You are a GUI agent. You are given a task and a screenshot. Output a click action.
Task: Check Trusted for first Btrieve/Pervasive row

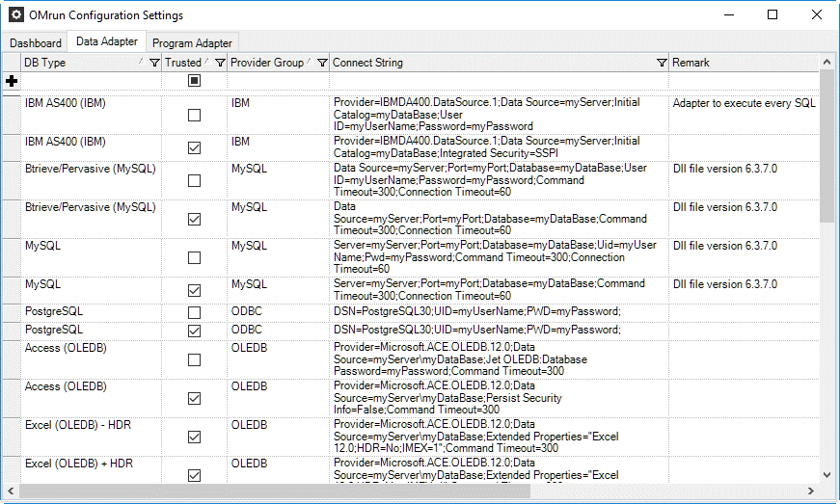tap(194, 181)
